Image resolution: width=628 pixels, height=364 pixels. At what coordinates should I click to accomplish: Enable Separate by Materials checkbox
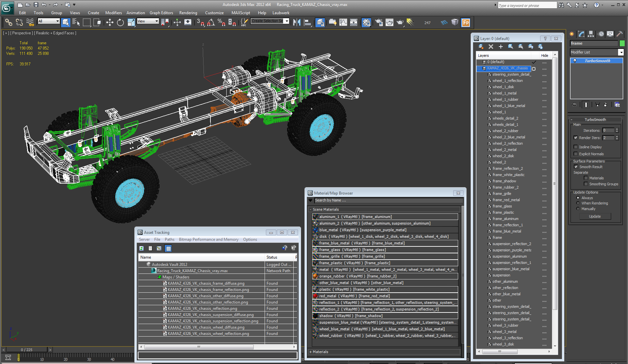[x=586, y=178]
